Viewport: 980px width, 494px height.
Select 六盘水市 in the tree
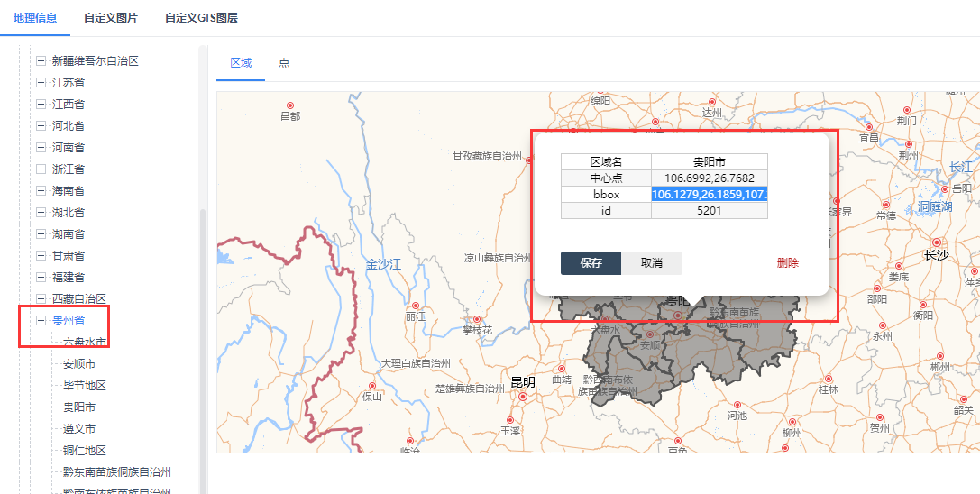[x=85, y=342]
